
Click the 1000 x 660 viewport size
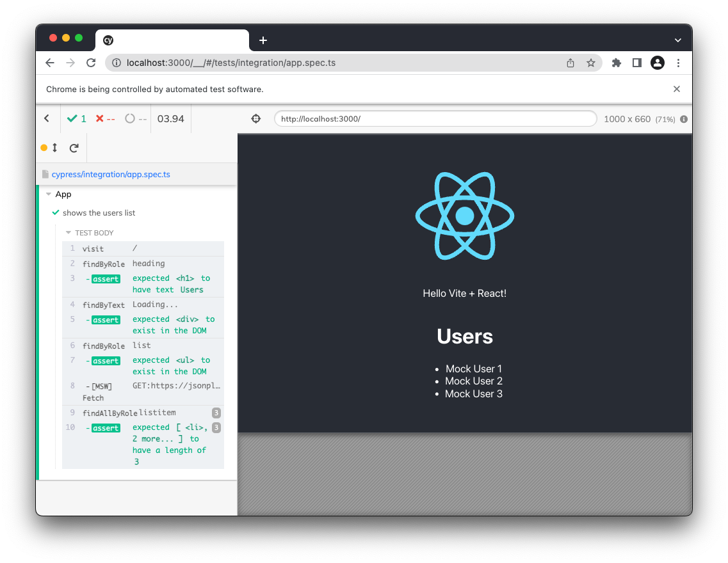(x=627, y=119)
